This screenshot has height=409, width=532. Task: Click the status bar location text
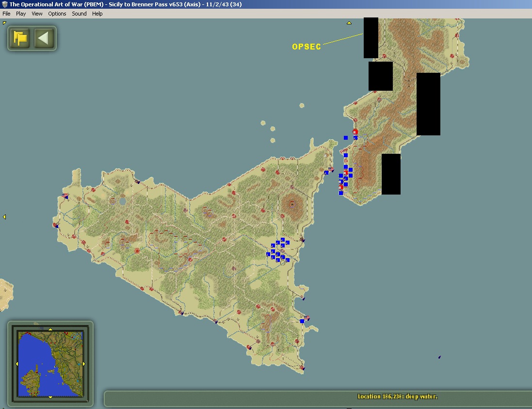398,396
